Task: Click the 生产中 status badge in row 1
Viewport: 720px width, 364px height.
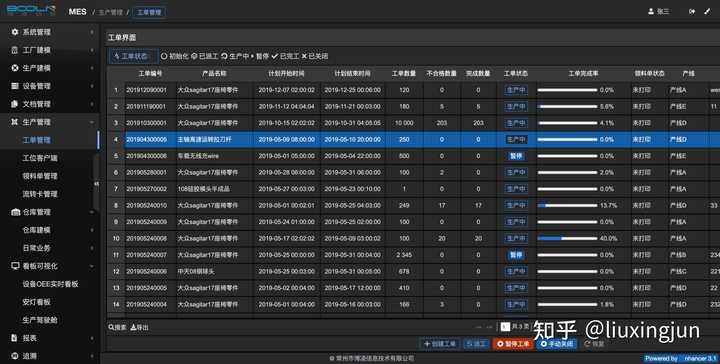Action: [x=516, y=90]
